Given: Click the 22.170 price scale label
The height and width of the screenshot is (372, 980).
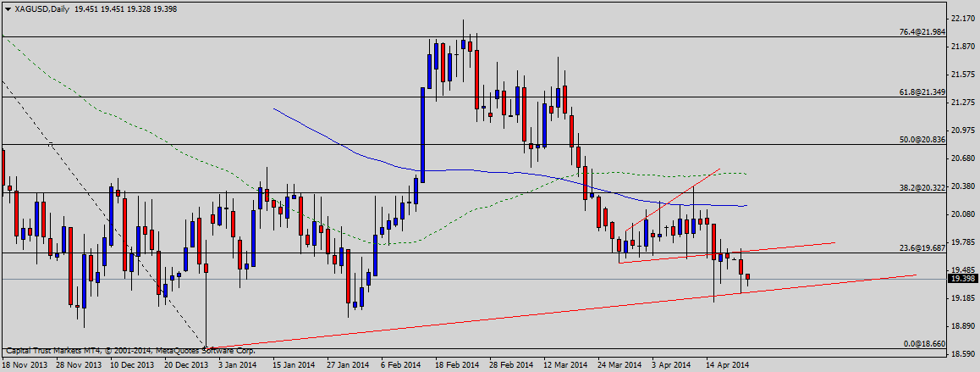Looking at the screenshot, I should pos(962,18).
